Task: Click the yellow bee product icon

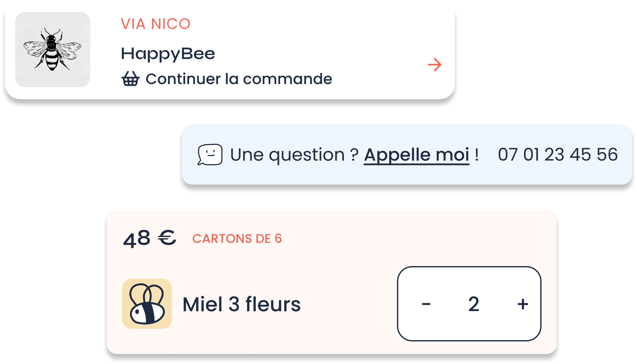Action: coord(147,304)
